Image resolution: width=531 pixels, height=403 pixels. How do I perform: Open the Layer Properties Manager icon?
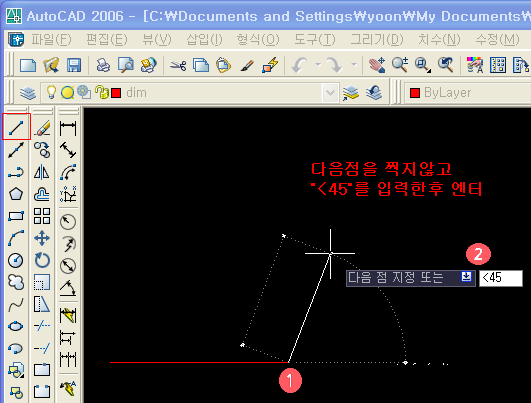[x=28, y=93]
